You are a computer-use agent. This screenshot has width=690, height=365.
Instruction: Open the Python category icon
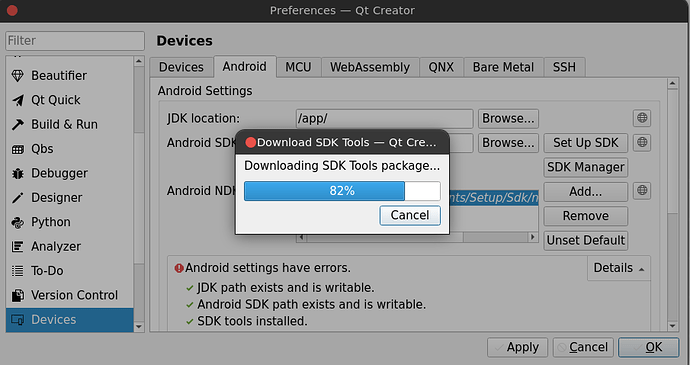(x=18, y=222)
